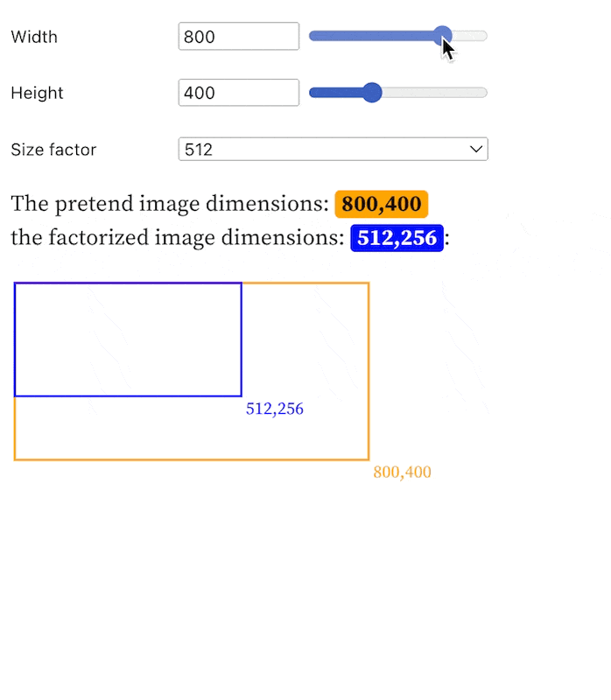Open the Size factor dropdown showing 512

point(334,149)
